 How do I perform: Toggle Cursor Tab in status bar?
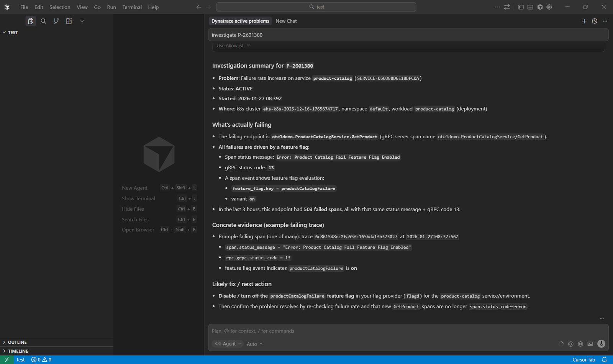pos(583,360)
